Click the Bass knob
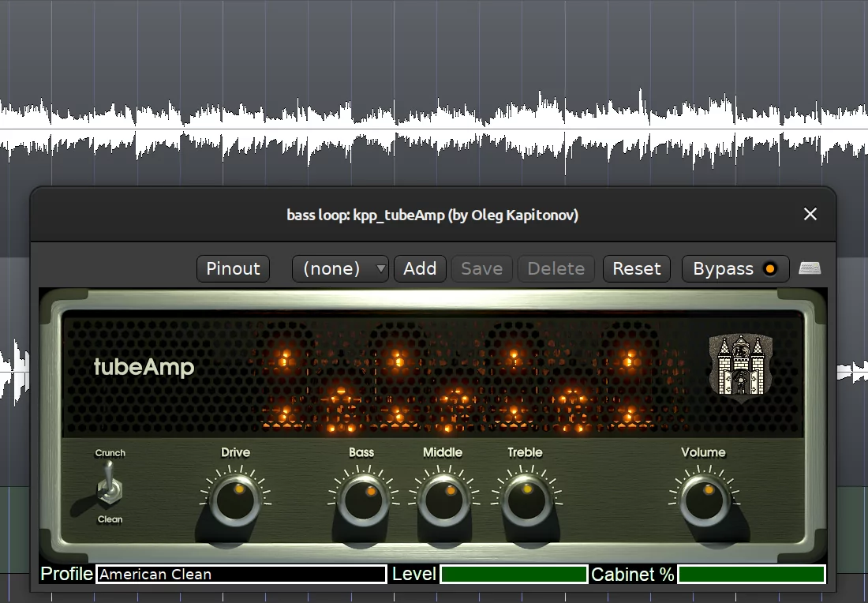This screenshot has width=868, height=603. [x=363, y=500]
